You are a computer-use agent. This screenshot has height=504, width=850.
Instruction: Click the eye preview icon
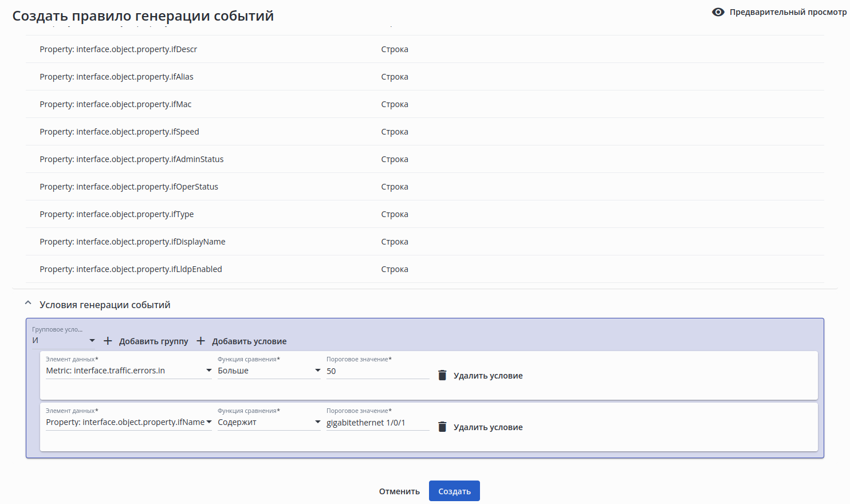point(718,12)
